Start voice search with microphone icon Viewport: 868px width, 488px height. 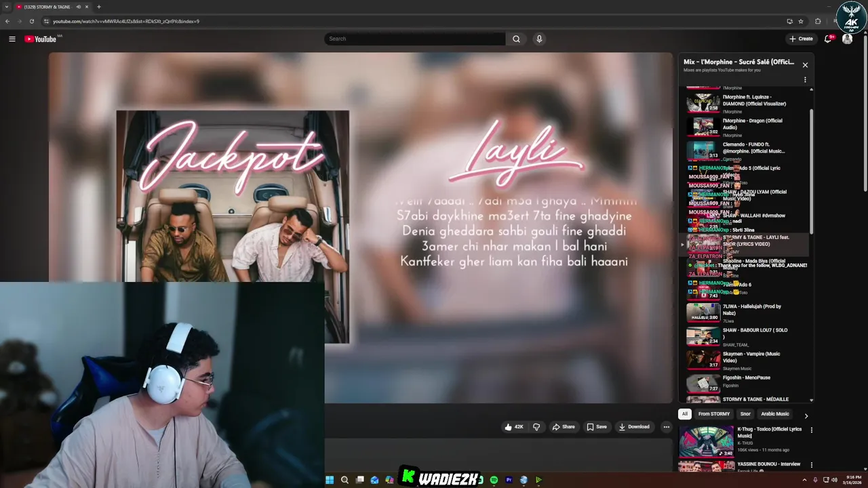(x=539, y=39)
